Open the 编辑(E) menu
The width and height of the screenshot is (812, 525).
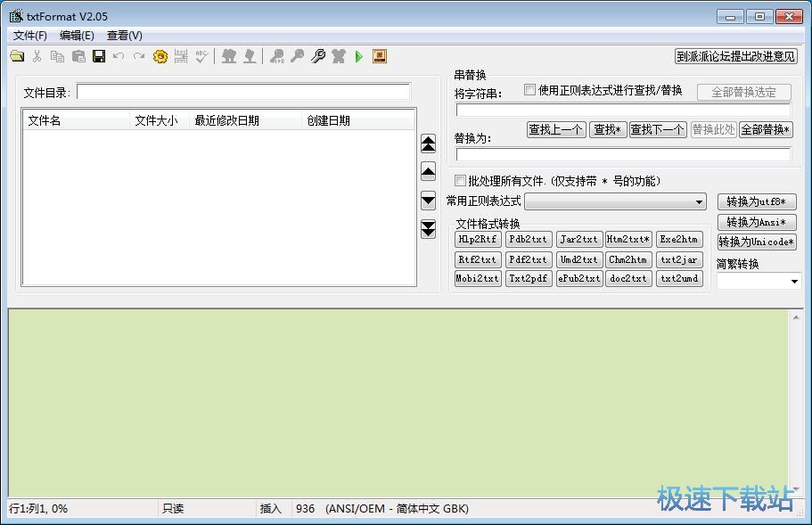tap(78, 36)
